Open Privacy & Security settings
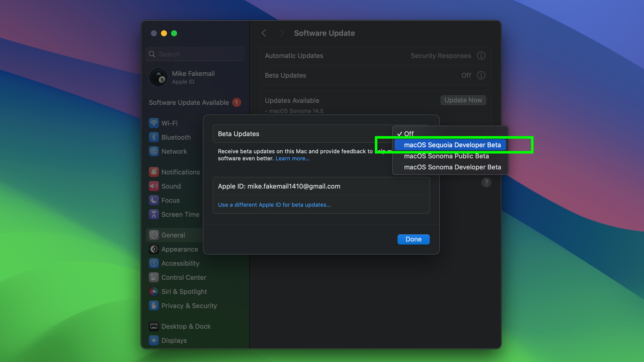The width and height of the screenshot is (644, 362). point(189,306)
